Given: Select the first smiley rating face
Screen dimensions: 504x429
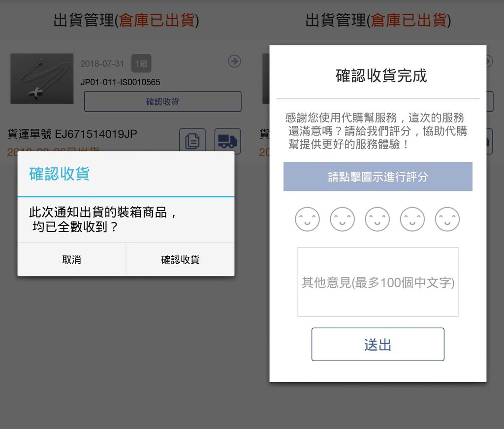Looking at the screenshot, I should pyautogui.click(x=307, y=219).
